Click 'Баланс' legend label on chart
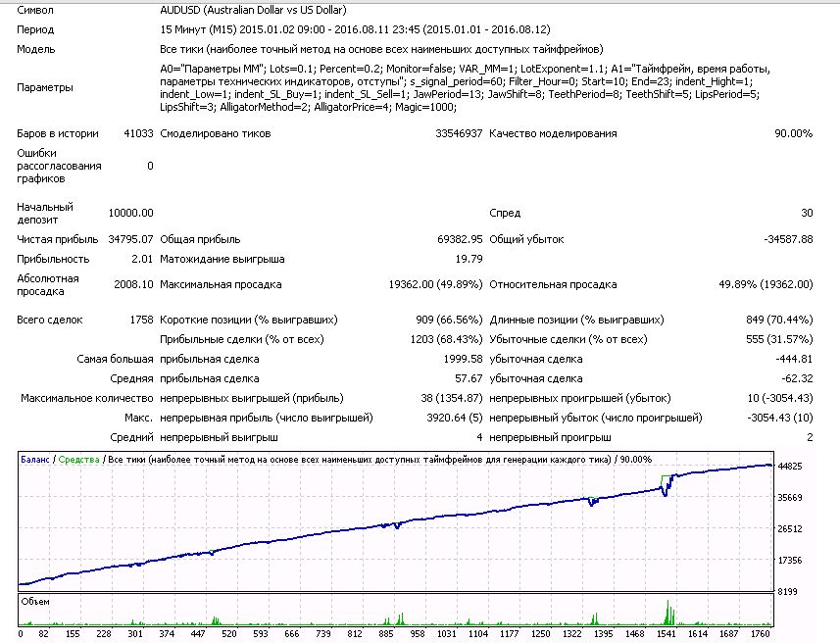Viewport: 840px width, 643px height. point(35,460)
